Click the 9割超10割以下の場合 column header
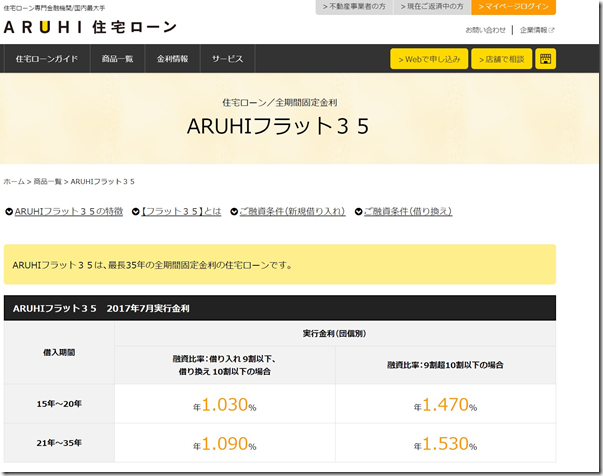This screenshot has height=476, width=603. [x=445, y=365]
